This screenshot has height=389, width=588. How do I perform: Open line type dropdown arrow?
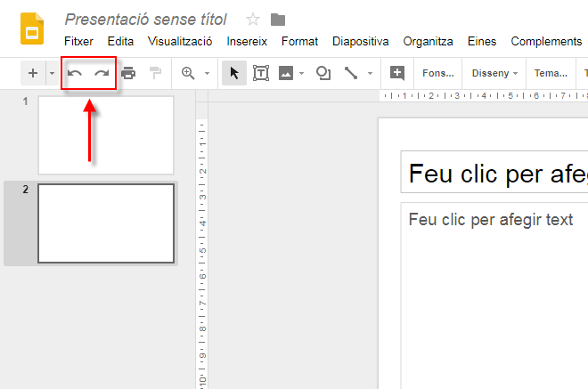pyautogui.click(x=370, y=73)
